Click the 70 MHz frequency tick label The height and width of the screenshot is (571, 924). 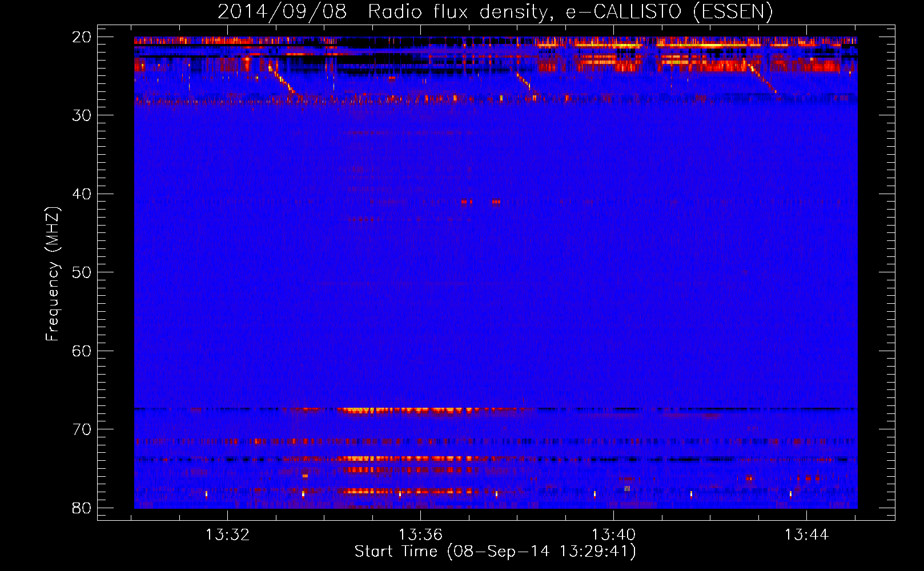click(x=82, y=429)
